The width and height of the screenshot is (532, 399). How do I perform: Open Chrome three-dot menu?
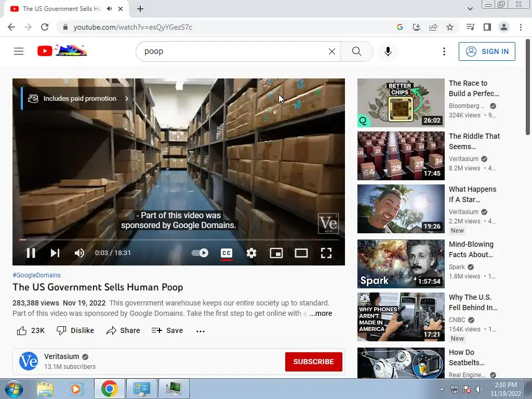click(521, 27)
